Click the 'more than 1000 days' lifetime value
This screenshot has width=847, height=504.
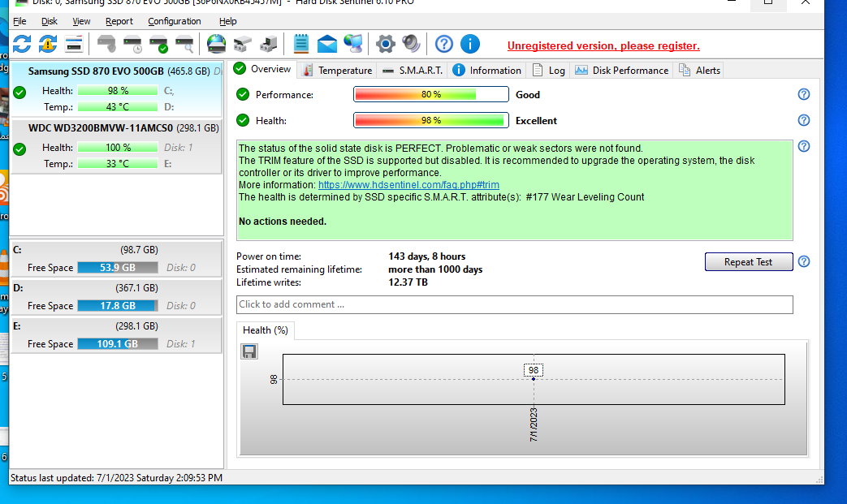435,269
